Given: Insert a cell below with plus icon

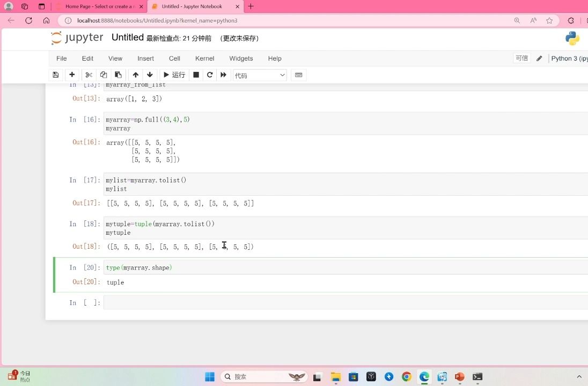Looking at the screenshot, I should [x=72, y=75].
